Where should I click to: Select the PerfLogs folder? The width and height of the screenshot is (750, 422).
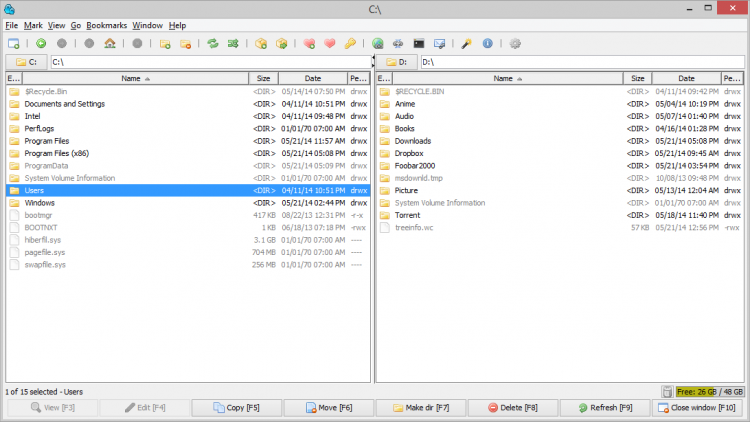[x=188, y=129]
